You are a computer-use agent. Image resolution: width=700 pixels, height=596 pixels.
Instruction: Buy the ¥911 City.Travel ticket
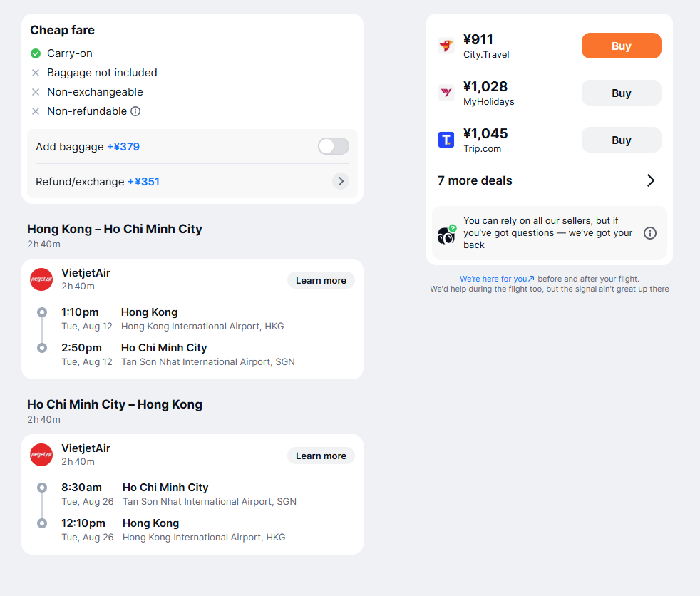(x=622, y=46)
